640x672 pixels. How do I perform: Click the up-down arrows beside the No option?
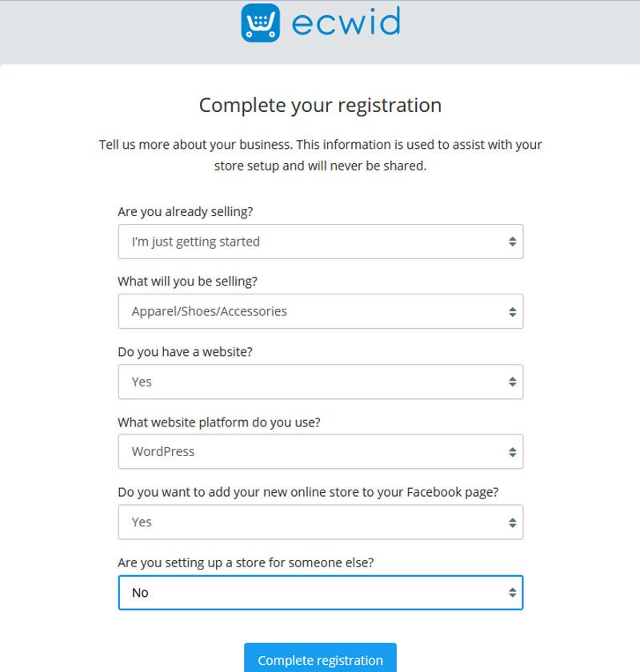(x=512, y=593)
